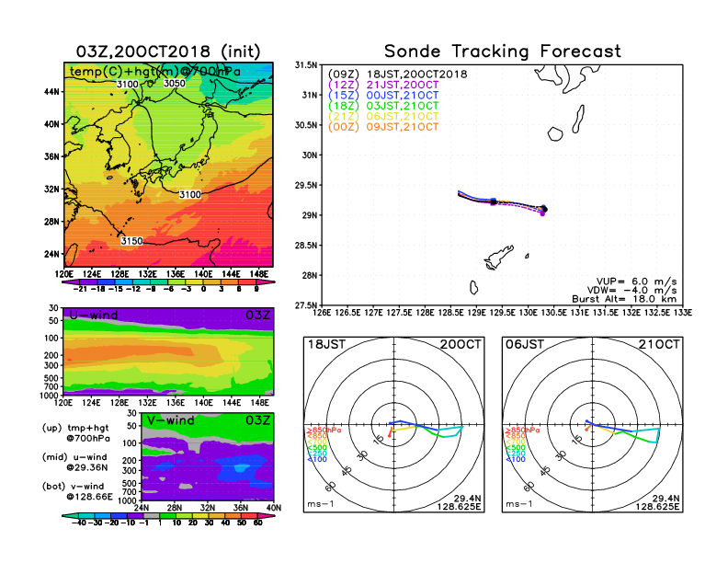Click the blue burst-point marker mid-track
Screen dimensions: 728x563
(494, 201)
